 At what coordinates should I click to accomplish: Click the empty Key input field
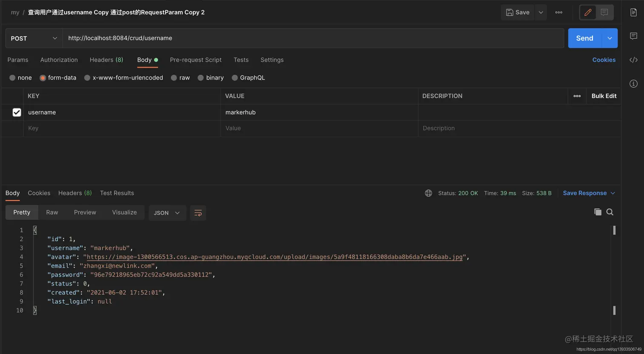(122, 128)
